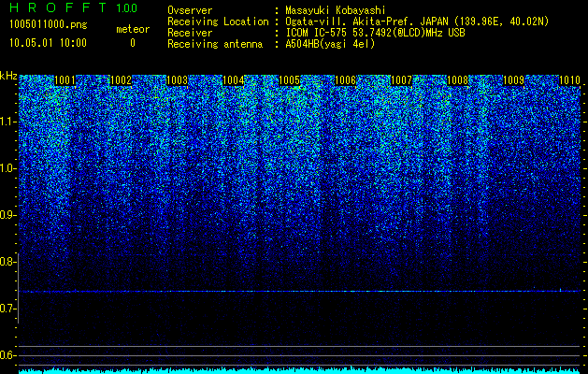This screenshot has width=588, height=374.
Task: Click the 1001 time marker
Action: [65, 80]
